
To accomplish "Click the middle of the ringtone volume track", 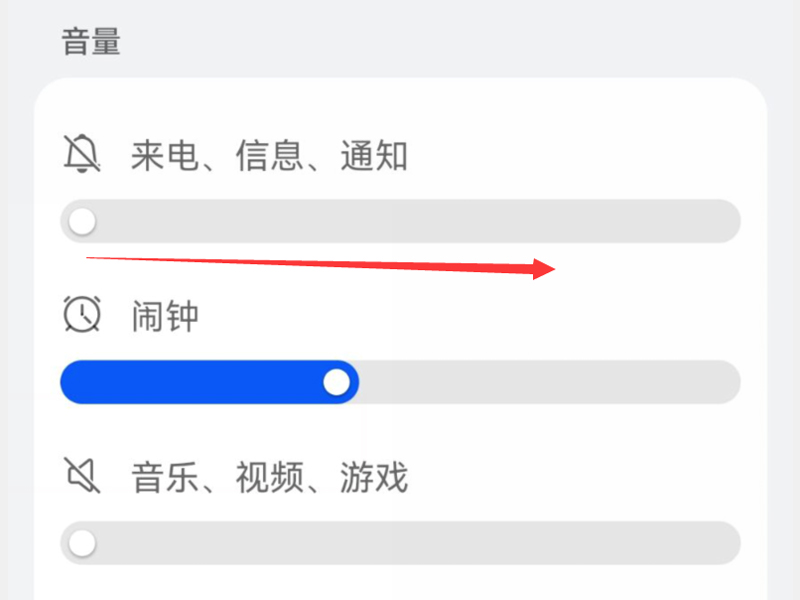I will click(x=400, y=221).
